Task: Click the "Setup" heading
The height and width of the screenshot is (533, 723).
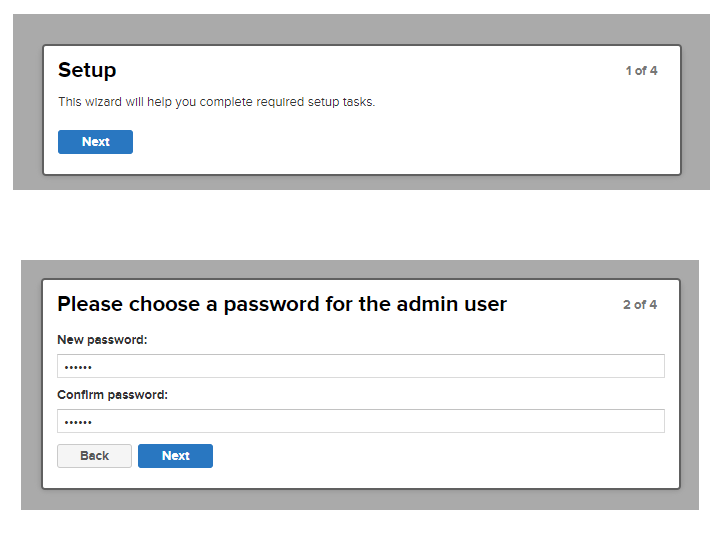Action: (x=87, y=70)
